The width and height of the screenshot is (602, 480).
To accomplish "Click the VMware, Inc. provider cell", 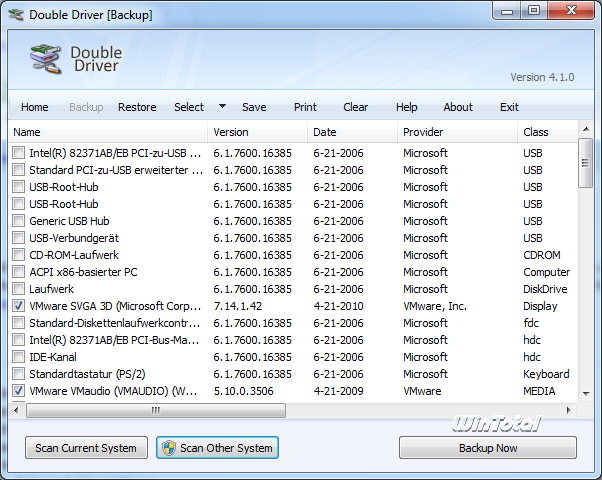I will pos(435,306).
